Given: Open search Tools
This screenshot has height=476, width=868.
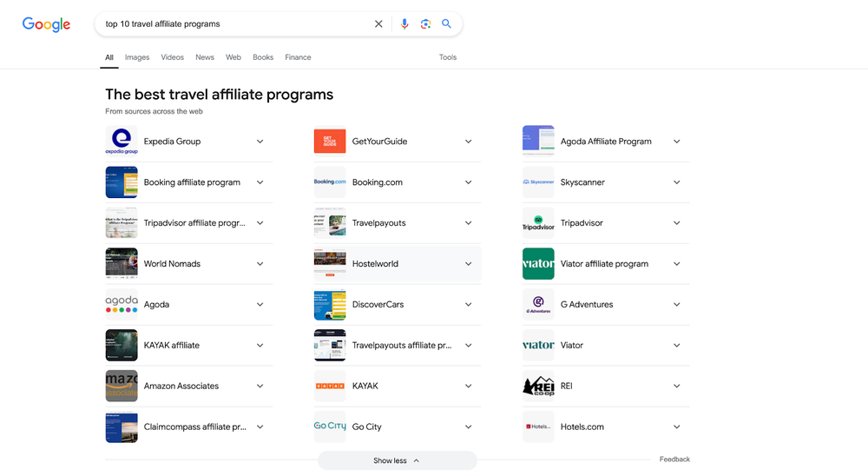Looking at the screenshot, I should (448, 57).
